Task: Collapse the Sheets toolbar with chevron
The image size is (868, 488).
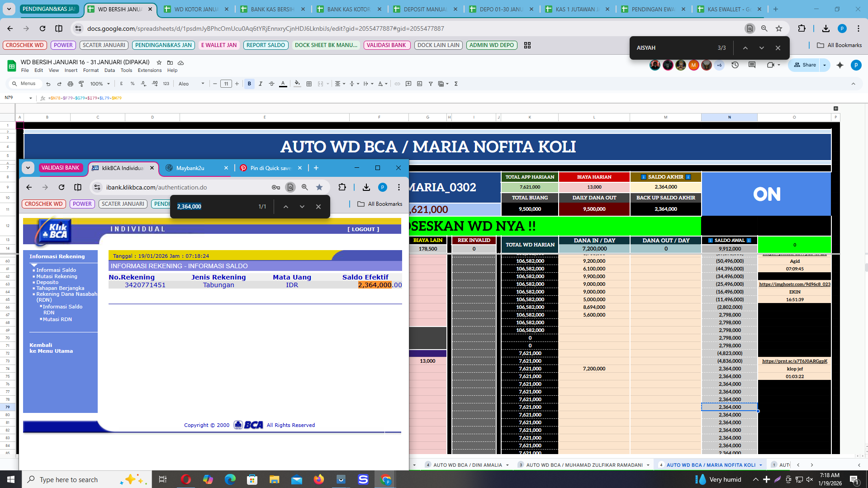Action: click(853, 84)
